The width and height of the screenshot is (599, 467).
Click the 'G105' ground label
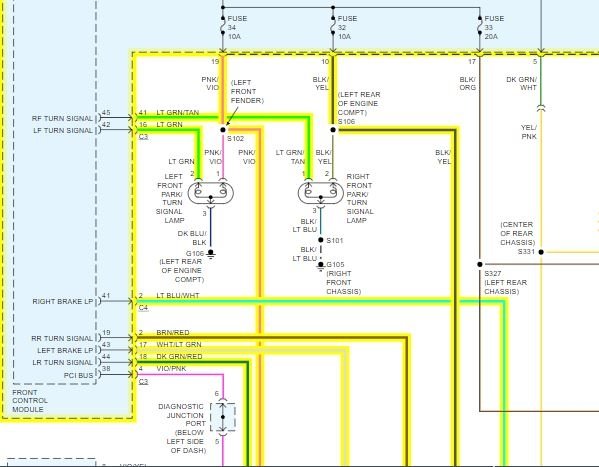(335, 264)
